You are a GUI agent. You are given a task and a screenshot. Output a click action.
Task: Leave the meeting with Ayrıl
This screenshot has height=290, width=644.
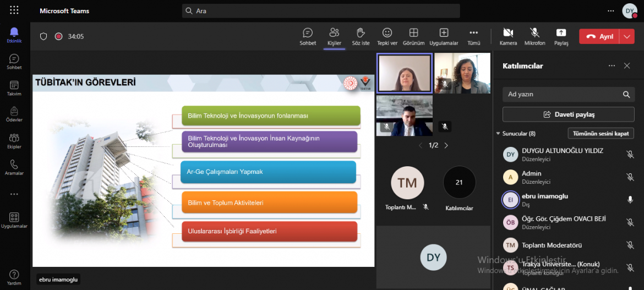click(599, 36)
